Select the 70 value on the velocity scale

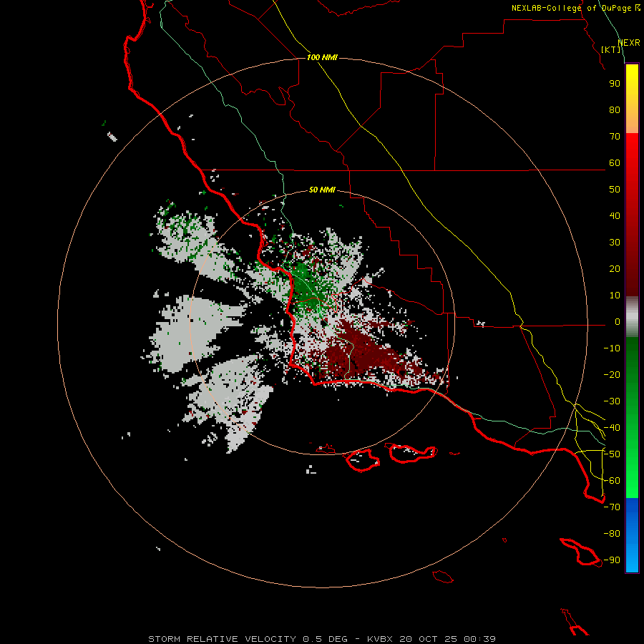click(615, 137)
